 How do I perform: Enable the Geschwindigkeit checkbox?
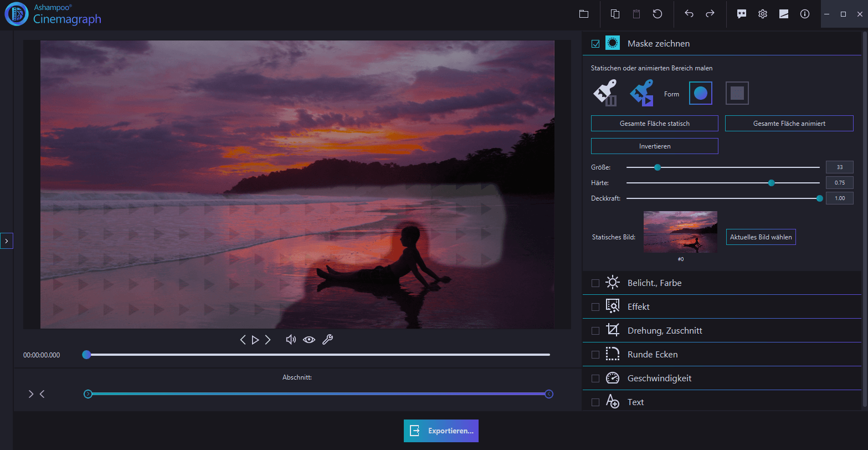coord(595,378)
